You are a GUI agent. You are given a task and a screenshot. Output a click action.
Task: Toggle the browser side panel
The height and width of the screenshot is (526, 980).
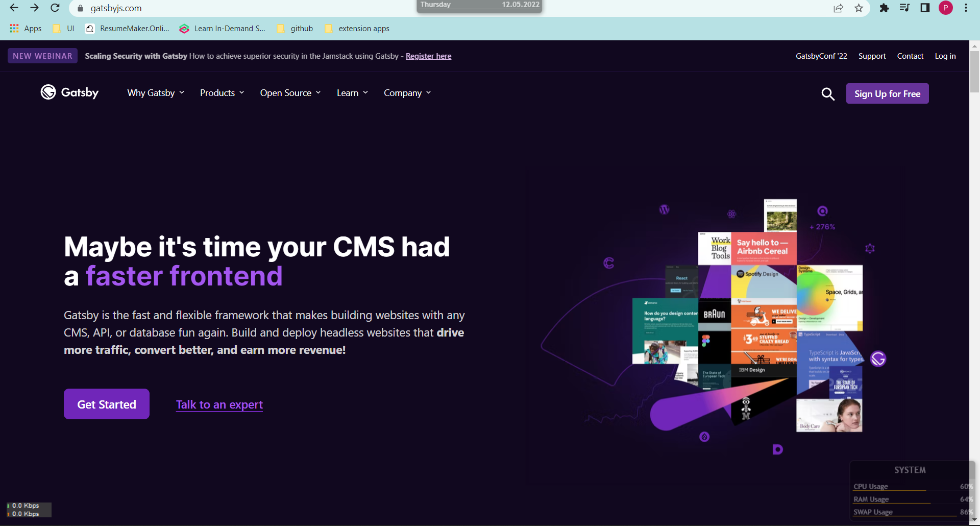pyautogui.click(x=925, y=8)
